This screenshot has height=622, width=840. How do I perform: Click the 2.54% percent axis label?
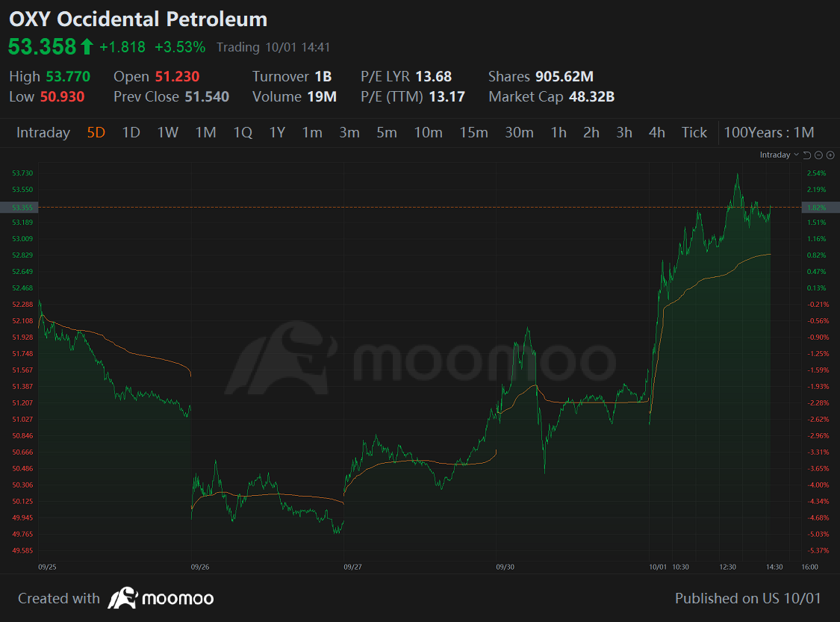pos(816,173)
